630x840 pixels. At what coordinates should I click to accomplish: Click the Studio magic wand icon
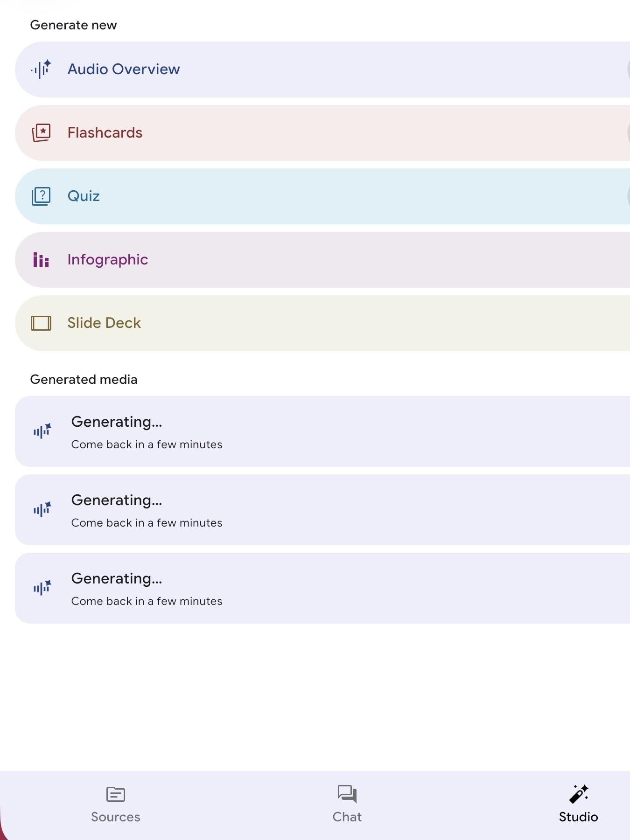click(x=578, y=794)
